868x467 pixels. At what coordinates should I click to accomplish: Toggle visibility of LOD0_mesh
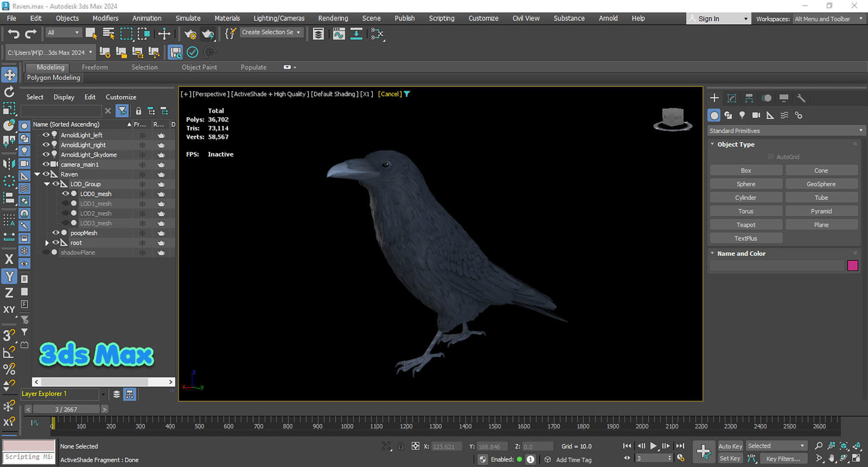point(65,194)
